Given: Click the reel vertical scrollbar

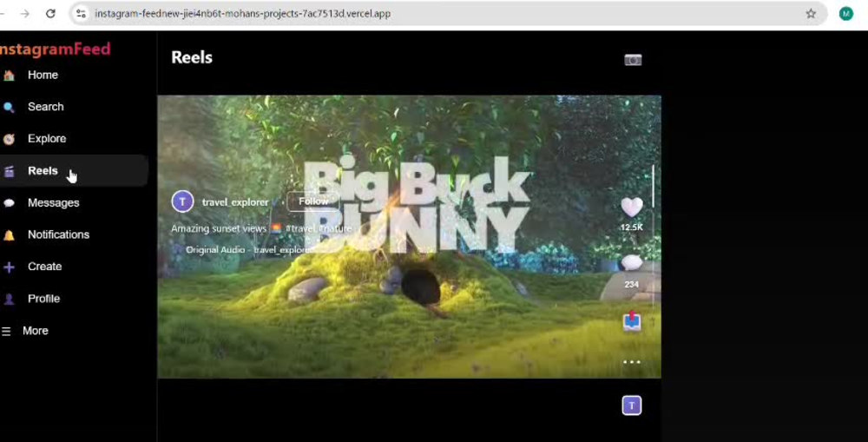Looking at the screenshot, I should pyautogui.click(x=654, y=186).
